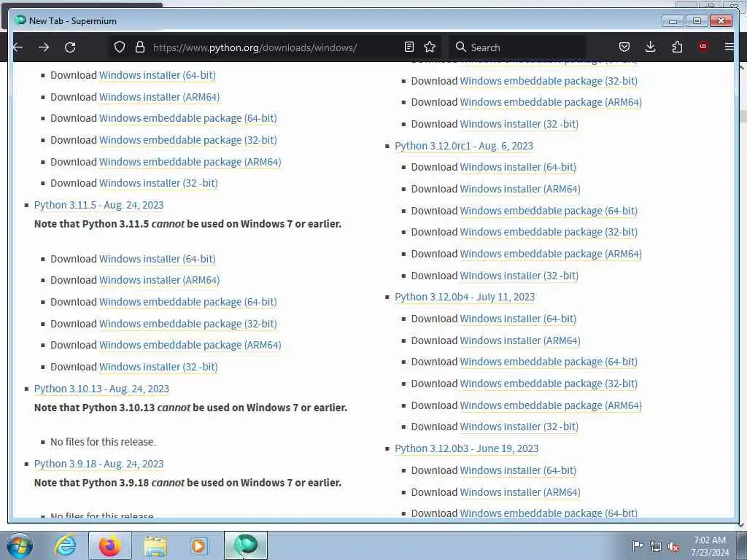View site padlock security info
747x560 pixels.
[x=139, y=47]
